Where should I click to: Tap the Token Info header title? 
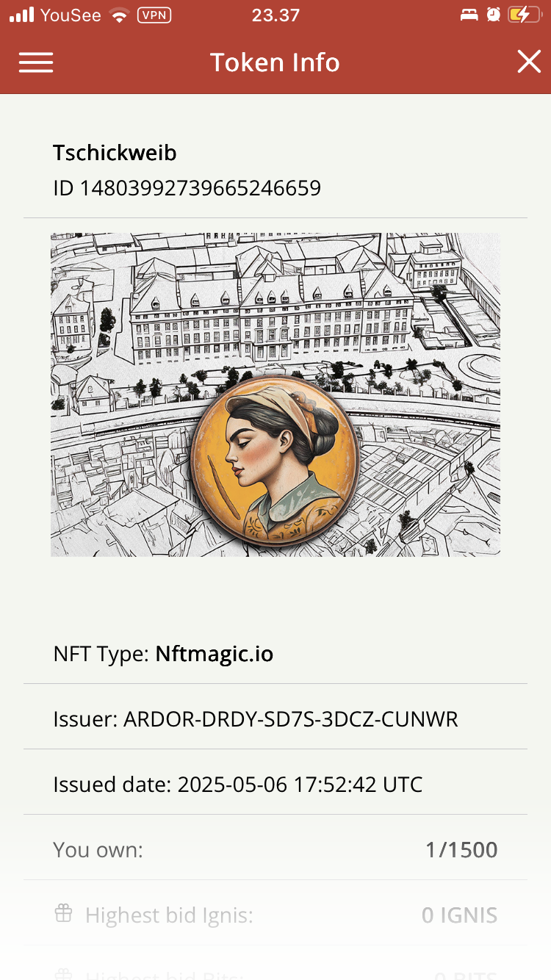click(x=275, y=62)
